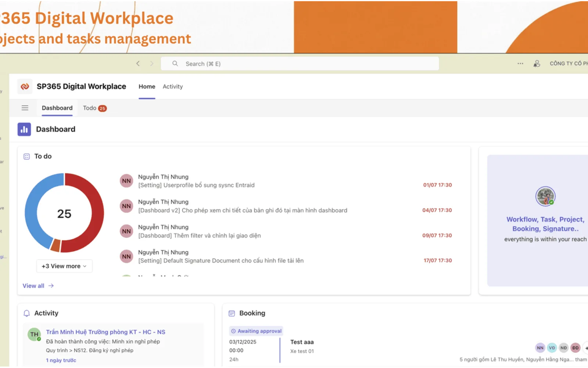Open the Todo tab with 25 badge
588x368 pixels.
[x=95, y=108]
